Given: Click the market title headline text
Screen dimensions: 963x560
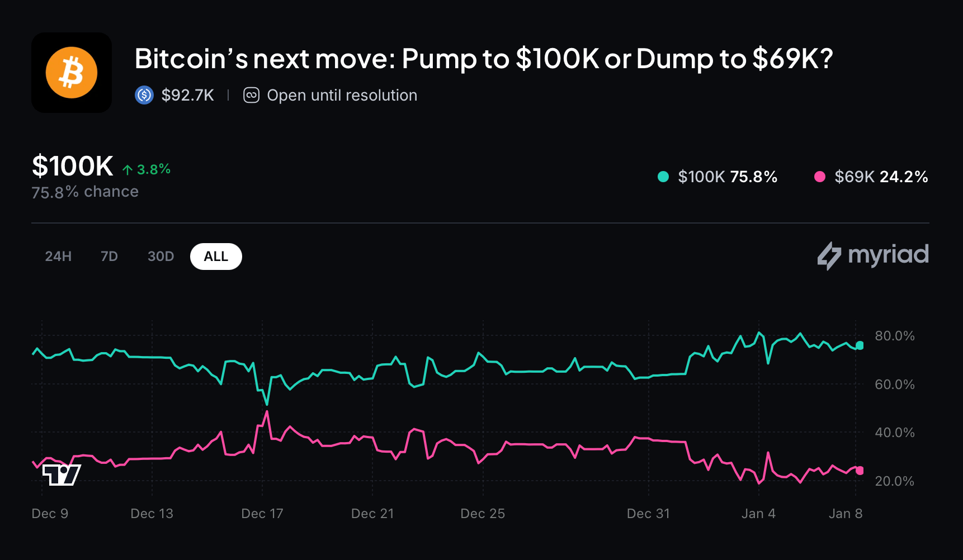Looking at the screenshot, I should point(484,58).
